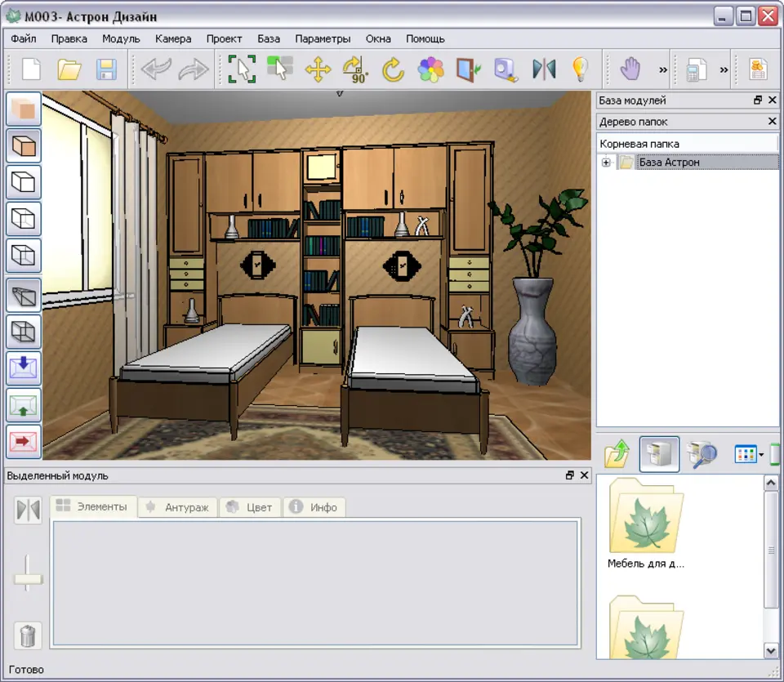
Task: Open the Проект menu
Action: pyautogui.click(x=224, y=38)
